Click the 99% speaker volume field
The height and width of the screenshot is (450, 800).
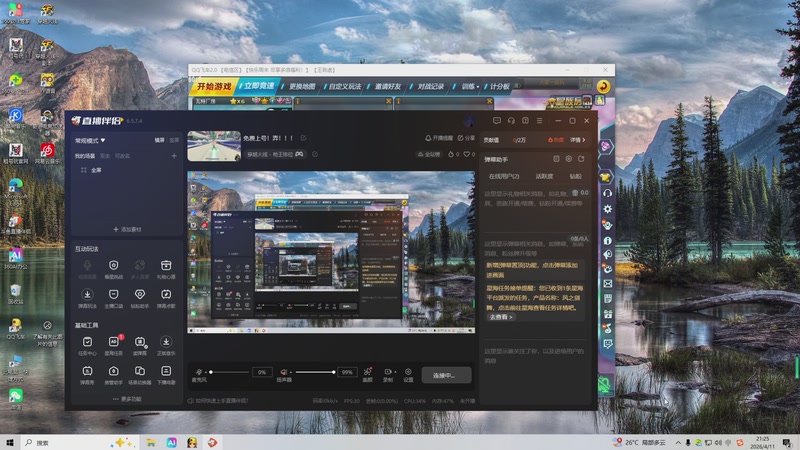(347, 372)
